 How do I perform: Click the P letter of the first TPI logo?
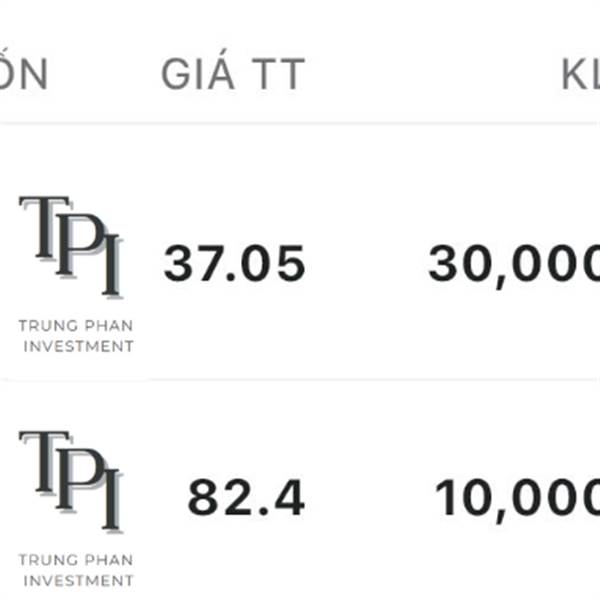pyautogui.click(x=80, y=245)
